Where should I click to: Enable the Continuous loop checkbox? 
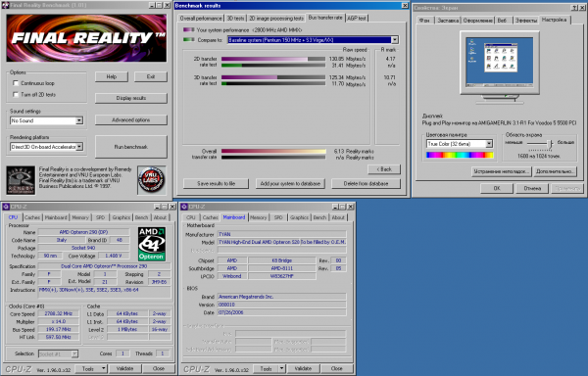tap(16, 83)
